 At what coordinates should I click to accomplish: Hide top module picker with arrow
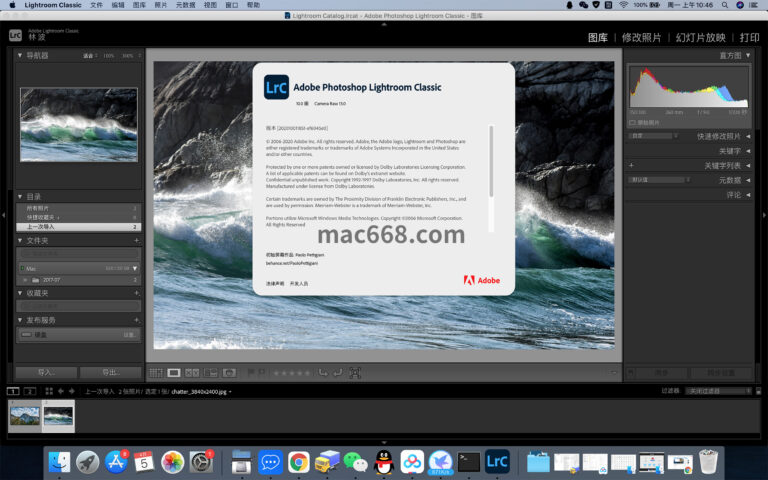pyautogui.click(x=384, y=24)
